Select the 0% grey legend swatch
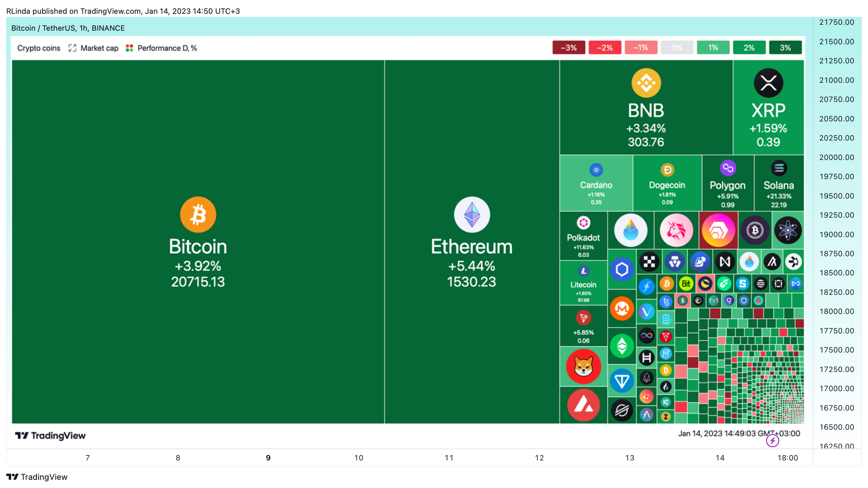 pos(677,48)
